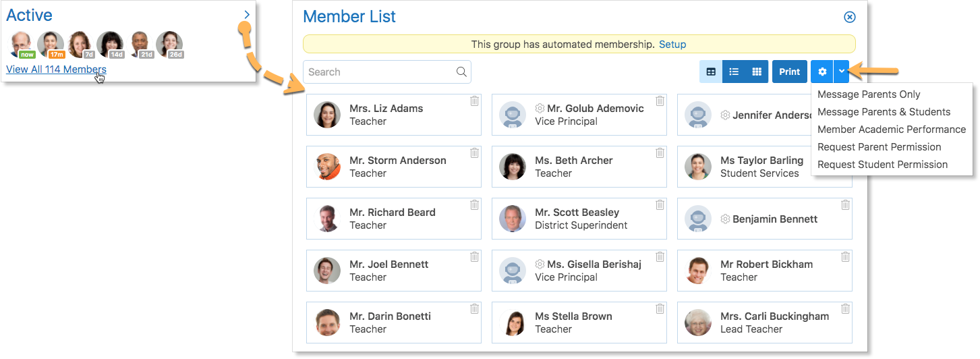The height and width of the screenshot is (359, 980).
Task: Select Message Parents Only option
Action: pos(869,94)
